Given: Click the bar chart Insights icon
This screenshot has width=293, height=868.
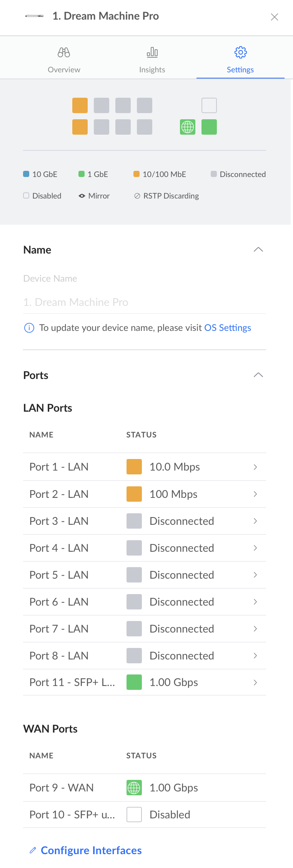Looking at the screenshot, I should (152, 52).
